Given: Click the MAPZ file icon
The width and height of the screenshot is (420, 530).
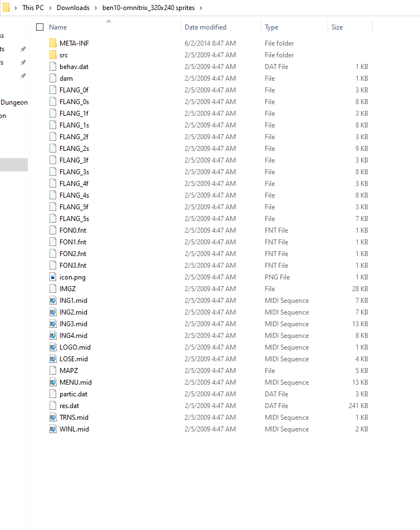Looking at the screenshot, I should pyautogui.click(x=53, y=370).
